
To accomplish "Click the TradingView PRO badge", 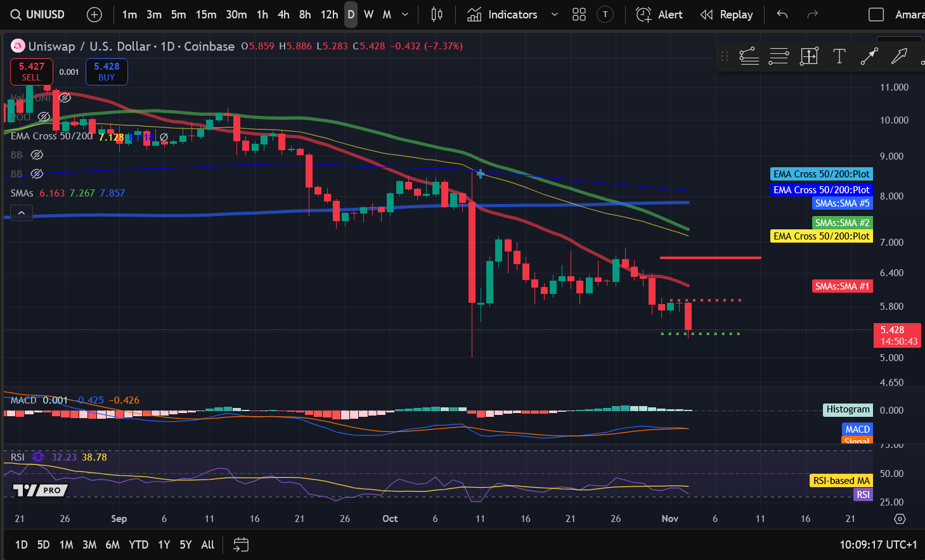I will [x=40, y=490].
